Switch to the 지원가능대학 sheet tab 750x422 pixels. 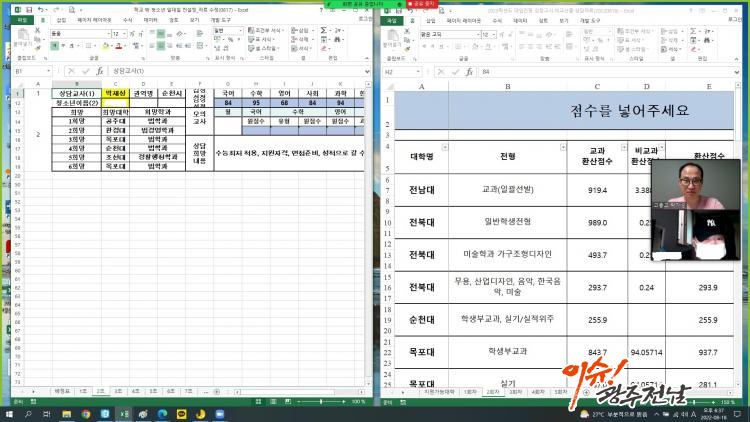click(442, 393)
